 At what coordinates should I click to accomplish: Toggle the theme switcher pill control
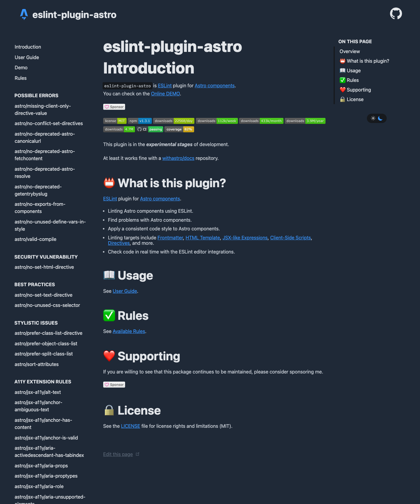pos(376,118)
